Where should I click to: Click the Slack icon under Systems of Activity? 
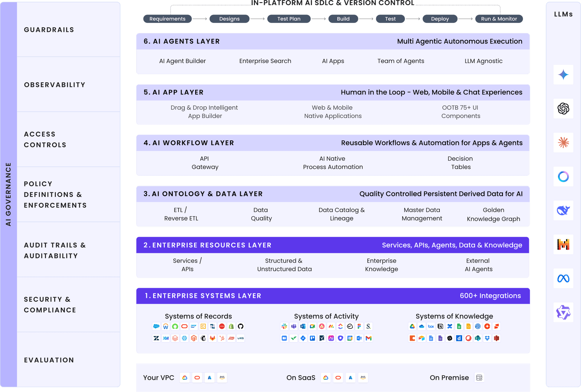coord(284,326)
